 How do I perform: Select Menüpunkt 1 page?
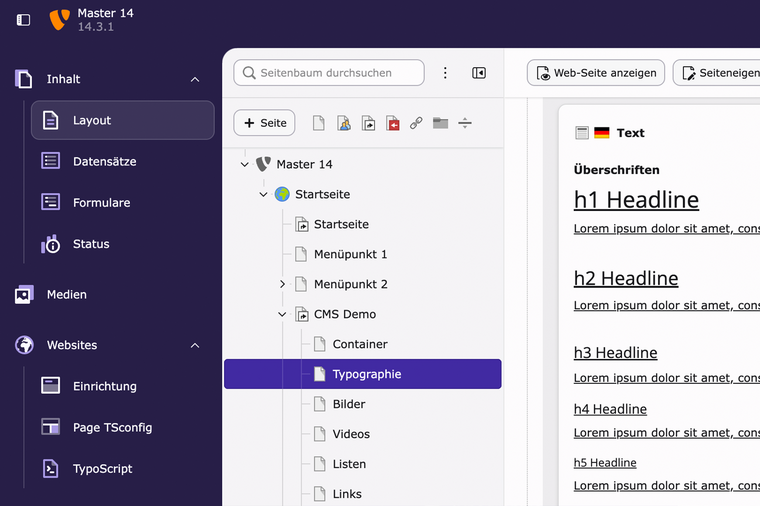coord(350,254)
